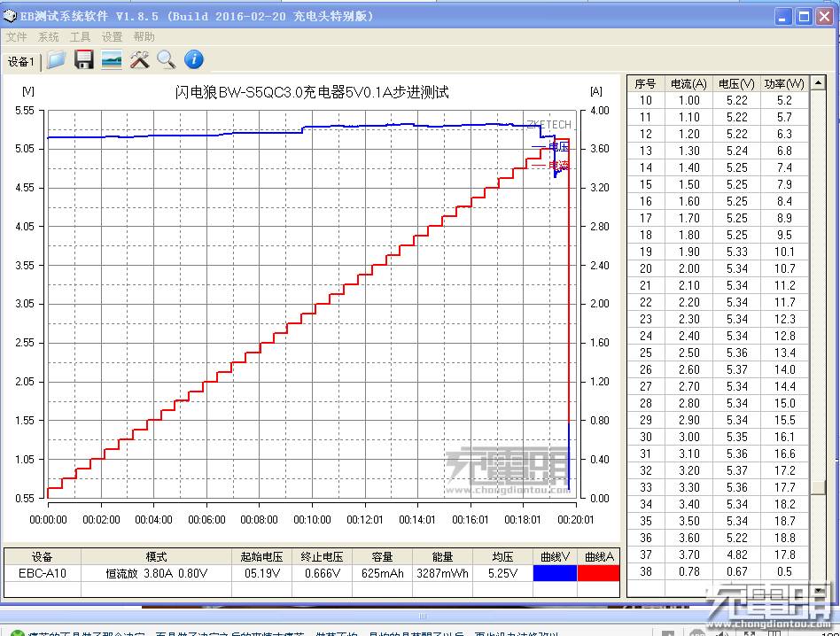This screenshot has height=636, width=840.
Task: Select the EBC-A10 device cell
Action: (x=43, y=573)
